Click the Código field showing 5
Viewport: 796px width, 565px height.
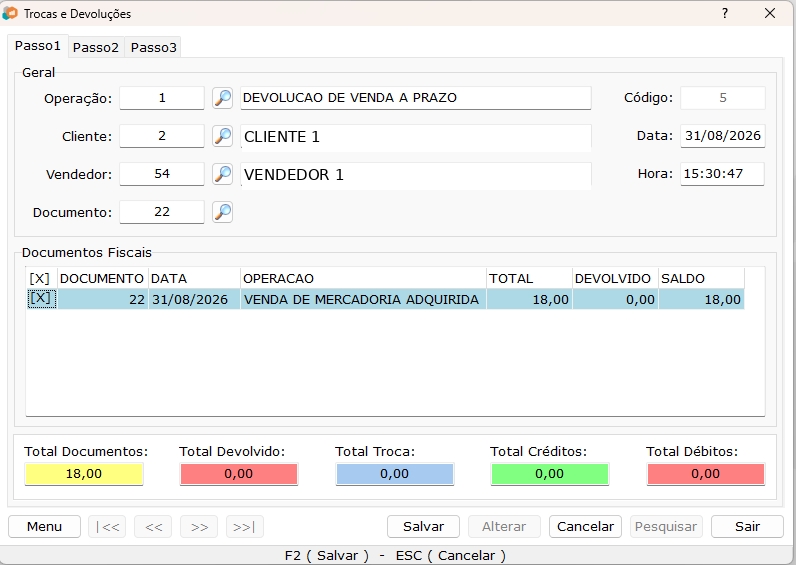point(722,98)
